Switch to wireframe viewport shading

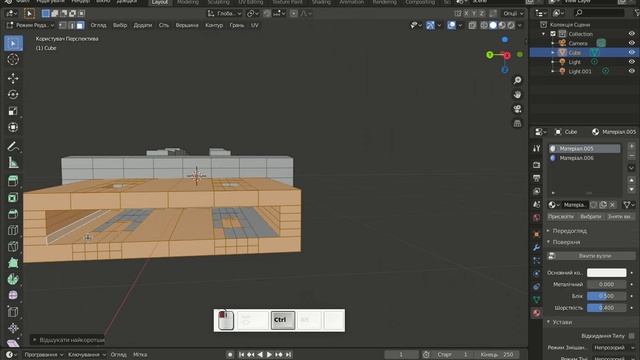click(484, 25)
